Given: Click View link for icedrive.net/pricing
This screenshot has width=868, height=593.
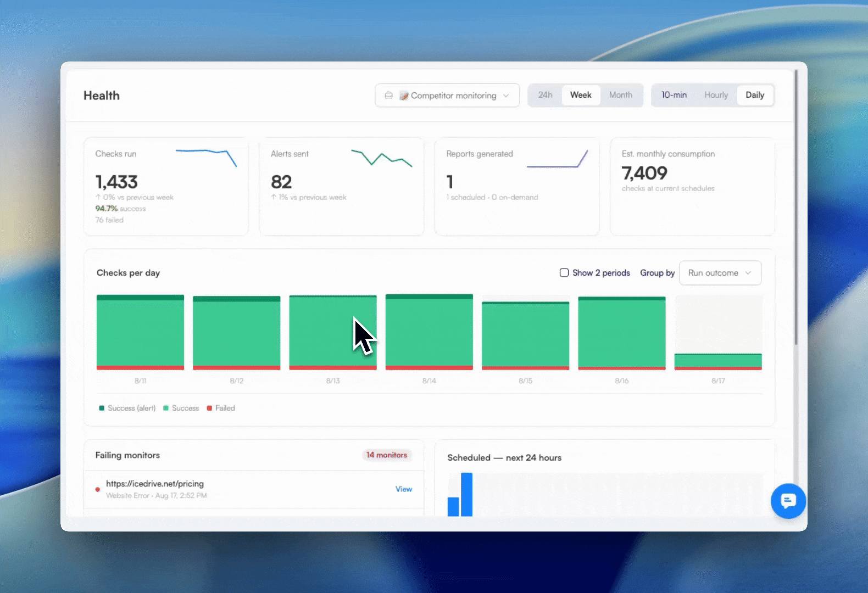Looking at the screenshot, I should [x=404, y=489].
